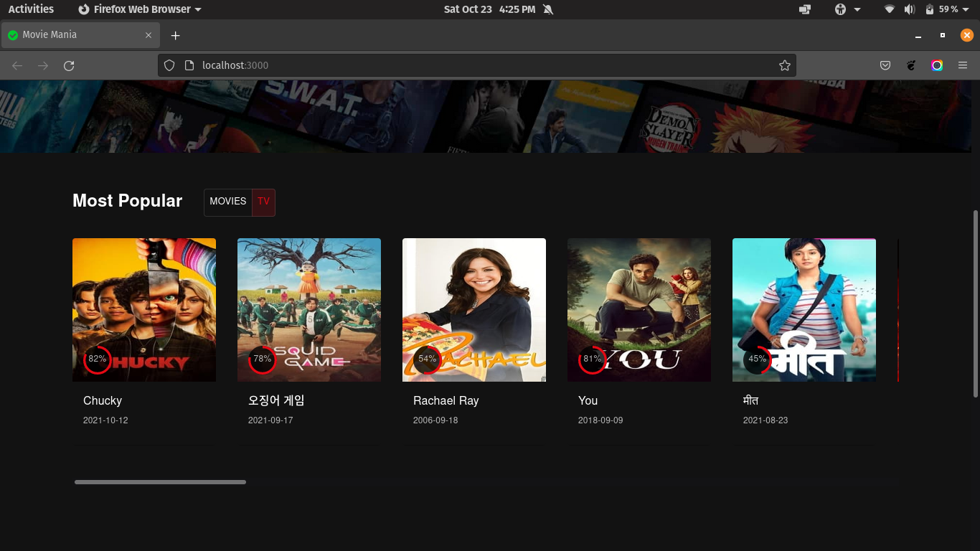Screen dimensions: 980x551
Task: Switch Most Popular to MOVIES
Action: pos(228,202)
